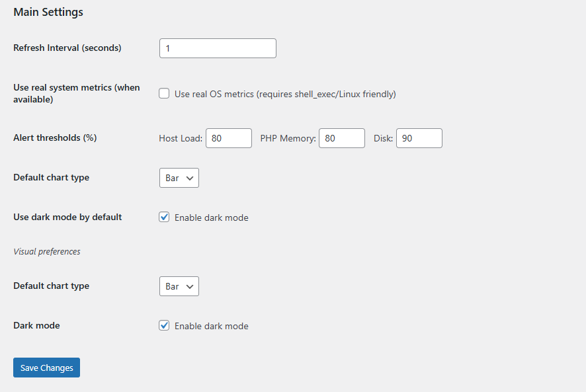Viewport: 586px width, 392px height.
Task: Click the Visual preferences section label
Action: [x=47, y=251]
